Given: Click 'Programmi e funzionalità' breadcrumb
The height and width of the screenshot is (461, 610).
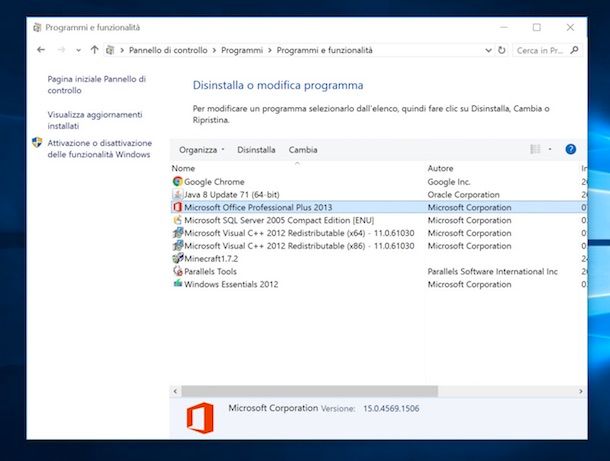Looking at the screenshot, I should point(324,50).
